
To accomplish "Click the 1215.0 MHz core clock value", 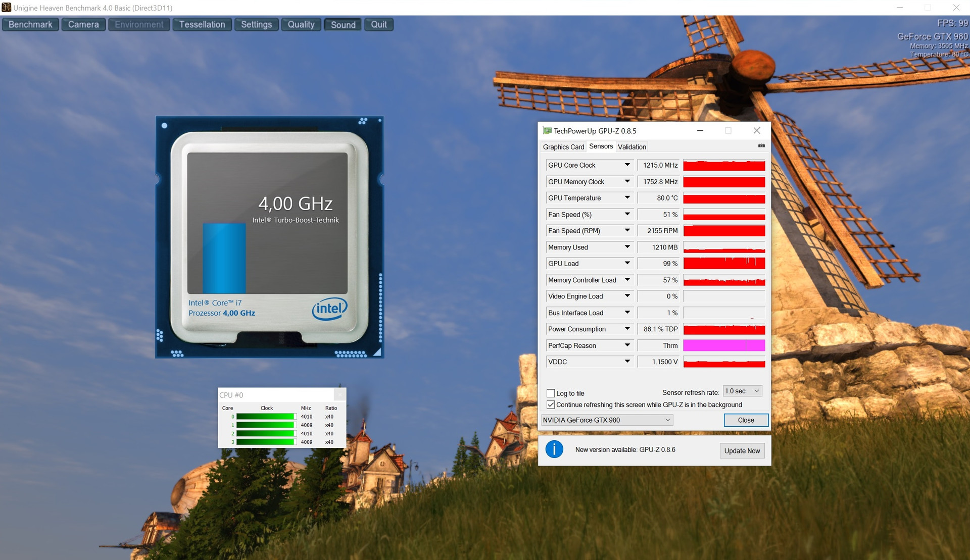I will tap(660, 165).
